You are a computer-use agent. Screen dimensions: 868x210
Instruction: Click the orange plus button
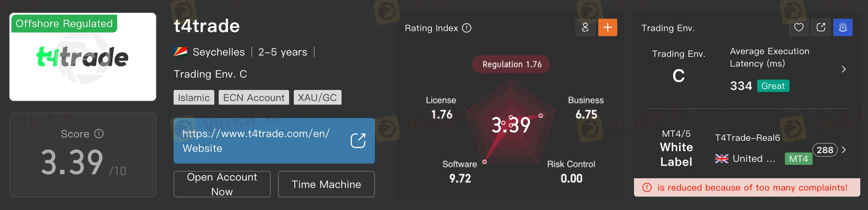click(x=607, y=27)
